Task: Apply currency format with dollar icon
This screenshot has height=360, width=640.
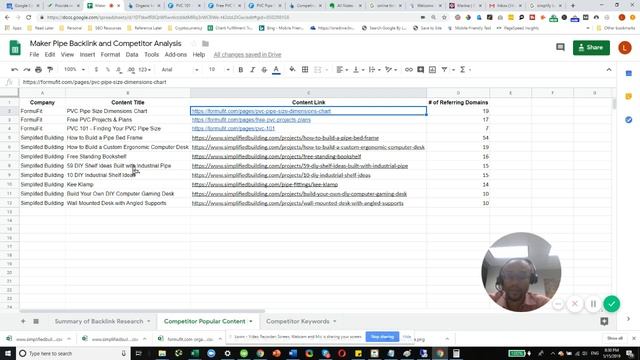Action: [x=96, y=70]
